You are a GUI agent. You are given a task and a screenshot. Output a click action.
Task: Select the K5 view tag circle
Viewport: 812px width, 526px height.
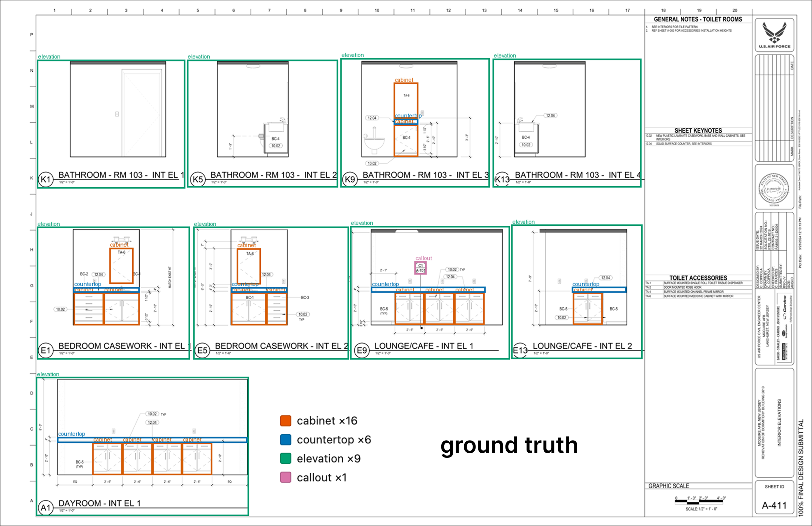coord(198,179)
